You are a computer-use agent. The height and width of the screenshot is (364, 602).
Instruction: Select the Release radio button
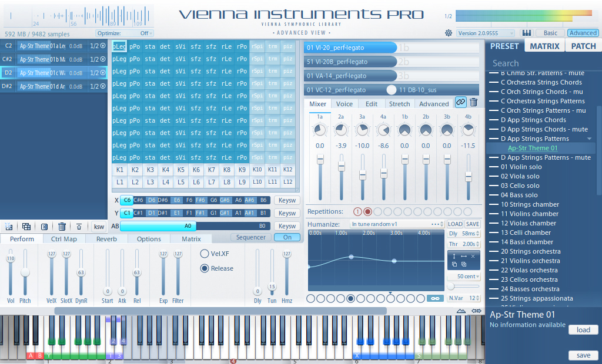tap(205, 268)
